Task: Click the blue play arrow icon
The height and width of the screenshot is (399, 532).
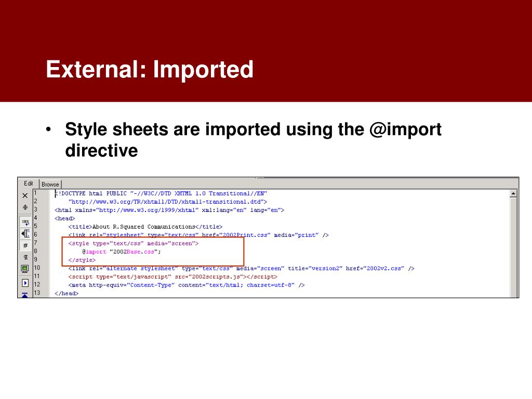Action: click(25, 283)
